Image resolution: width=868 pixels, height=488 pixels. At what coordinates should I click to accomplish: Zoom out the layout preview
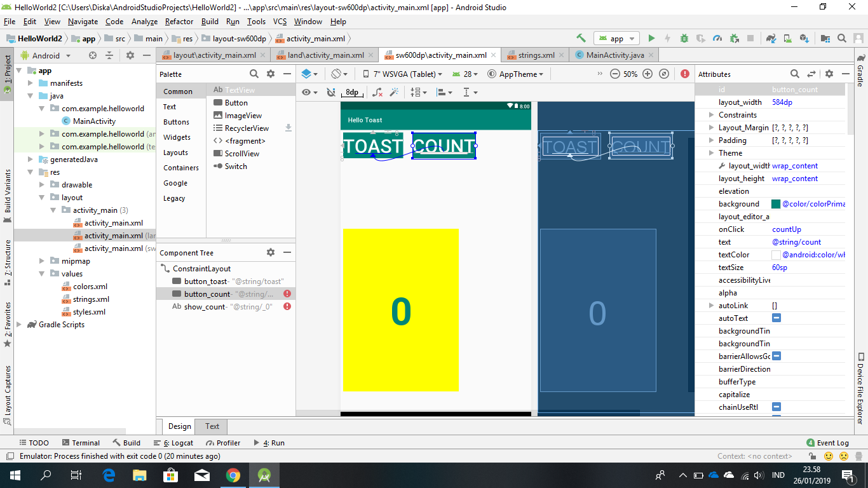pyautogui.click(x=614, y=74)
